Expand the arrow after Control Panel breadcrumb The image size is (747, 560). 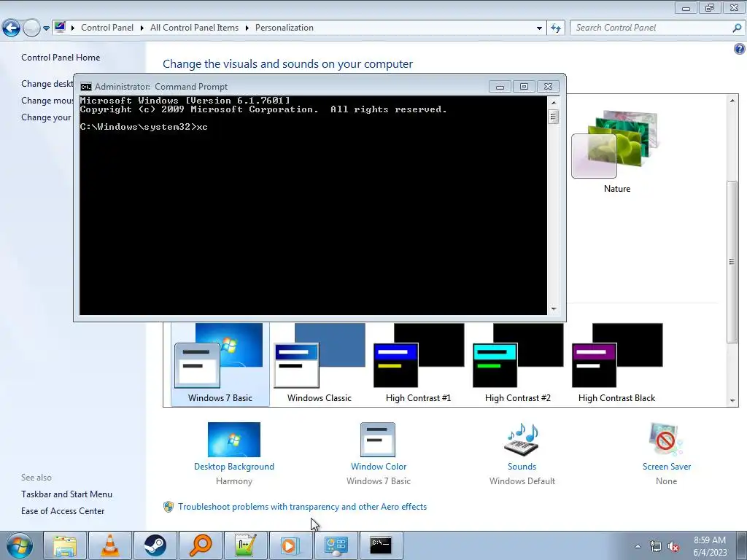[142, 28]
